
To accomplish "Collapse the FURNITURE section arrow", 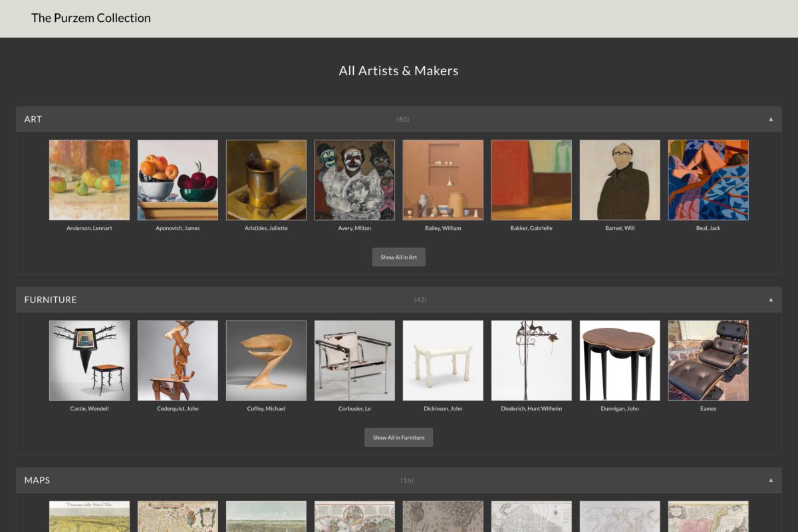I will coord(771,300).
